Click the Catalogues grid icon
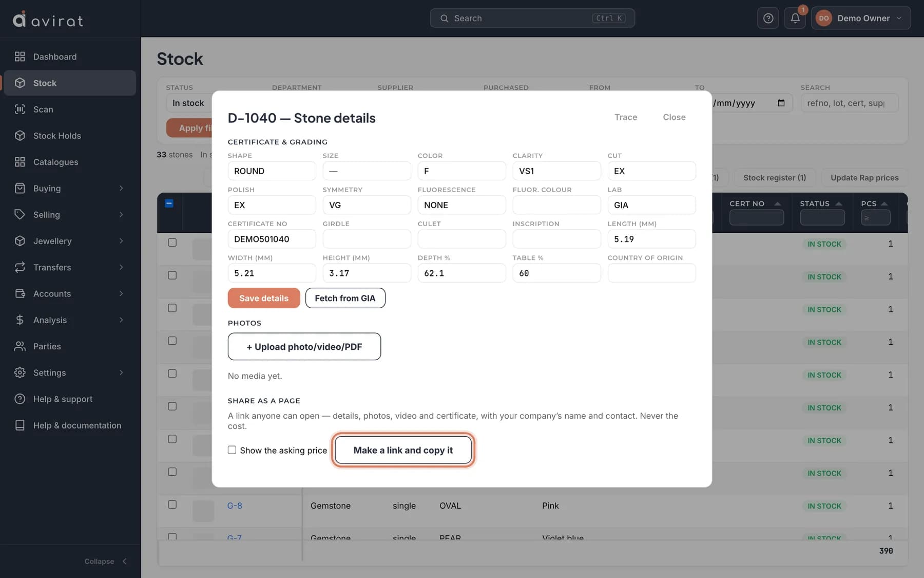The width and height of the screenshot is (924, 578). pos(20,162)
